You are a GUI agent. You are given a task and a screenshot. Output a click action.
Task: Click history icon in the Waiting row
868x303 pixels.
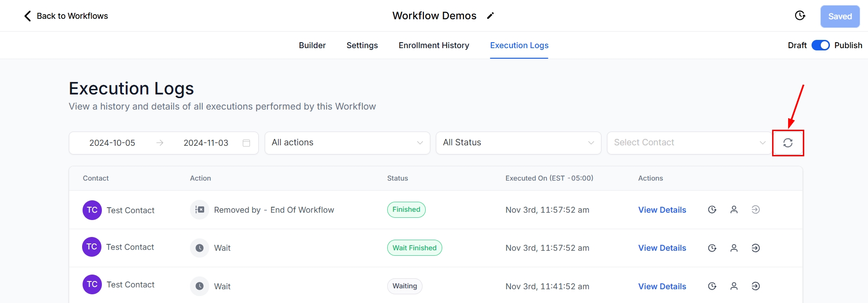click(x=712, y=286)
